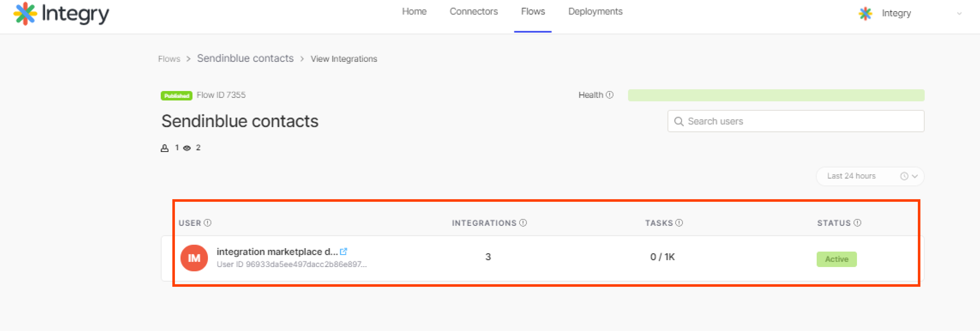Open the Home tab
Viewport: 980px width, 331px height.
414,11
